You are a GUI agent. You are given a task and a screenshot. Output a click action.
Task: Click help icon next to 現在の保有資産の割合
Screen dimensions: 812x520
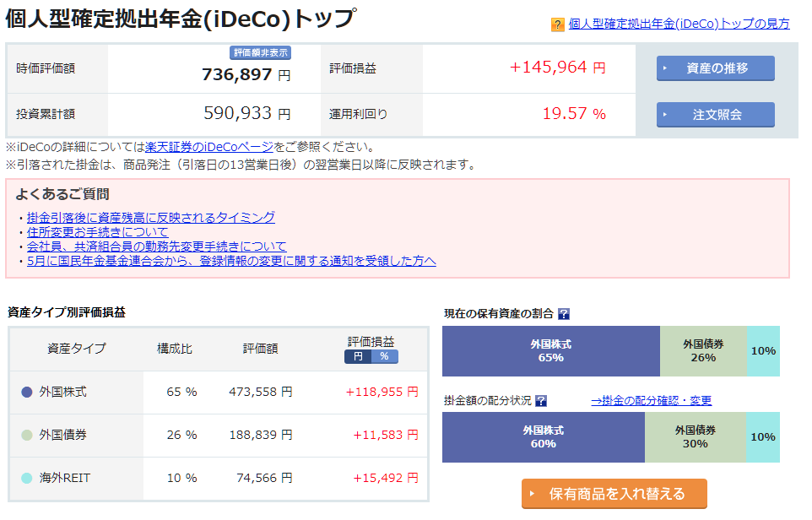coord(564,314)
